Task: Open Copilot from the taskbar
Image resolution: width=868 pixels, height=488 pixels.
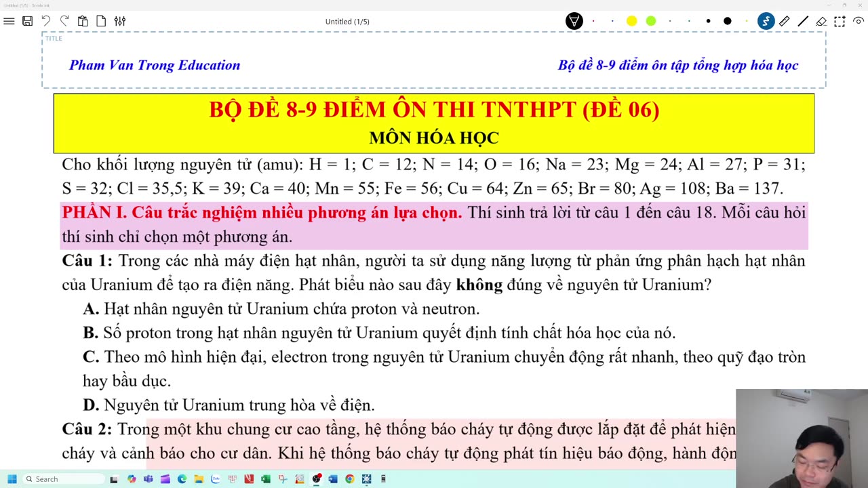Action: [x=132, y=479]
